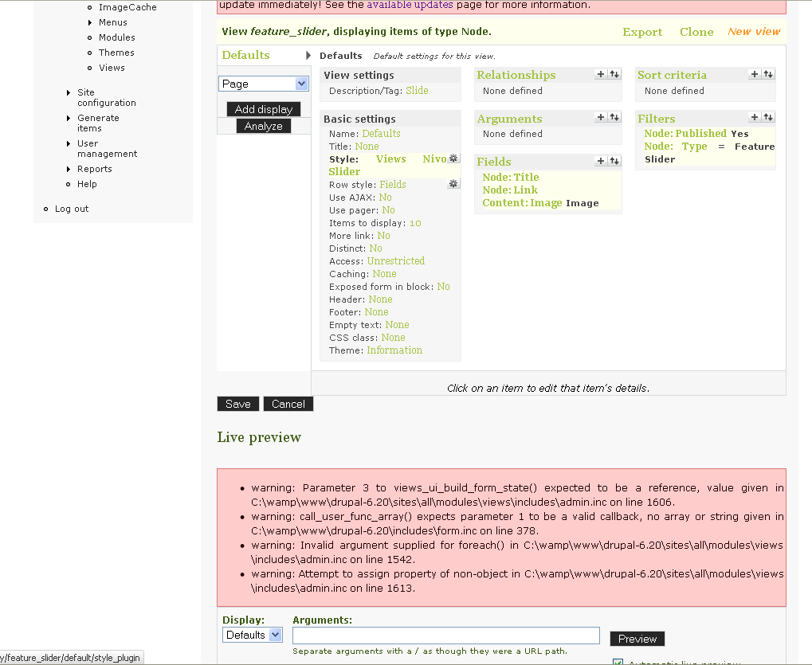Enable the Automatic live preview checkbox
812x665 pixels.
pos(618,662)
